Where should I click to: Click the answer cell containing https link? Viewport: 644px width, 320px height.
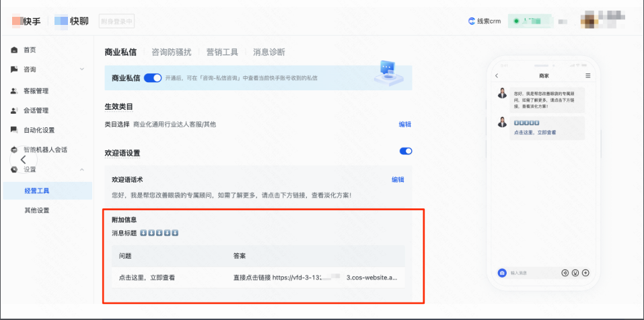(316, 278)
